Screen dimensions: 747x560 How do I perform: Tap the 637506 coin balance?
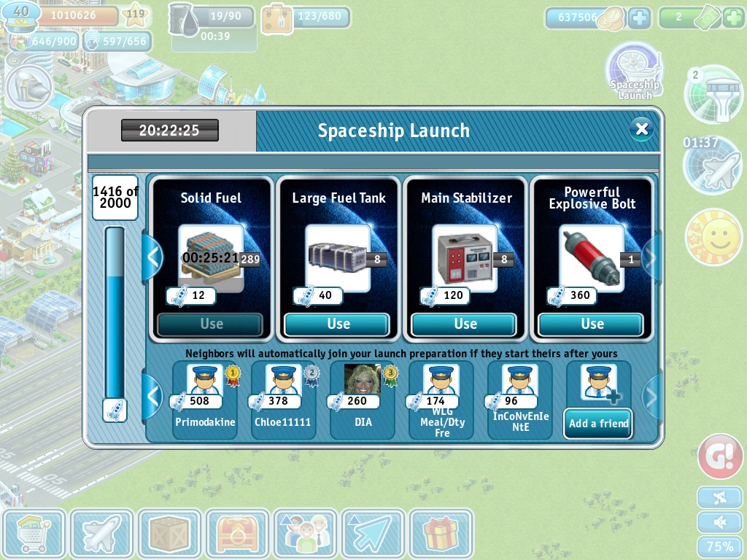coord(578,17)
